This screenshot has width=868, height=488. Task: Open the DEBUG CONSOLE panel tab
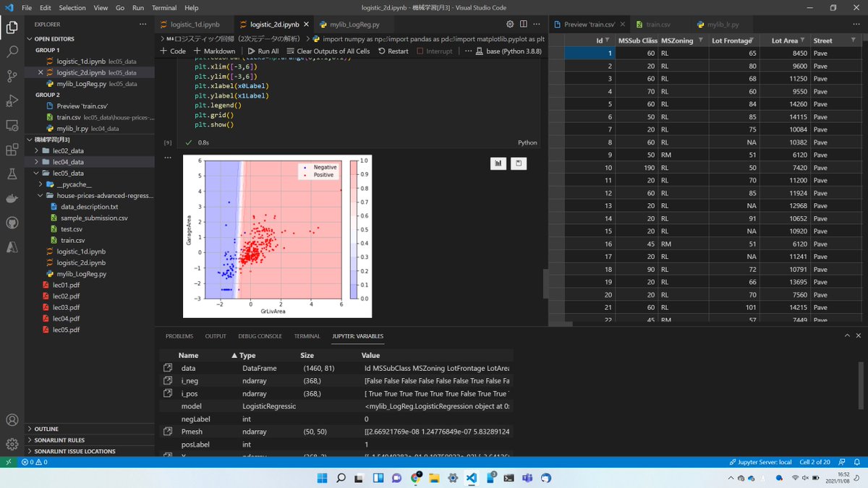point(260,336)
